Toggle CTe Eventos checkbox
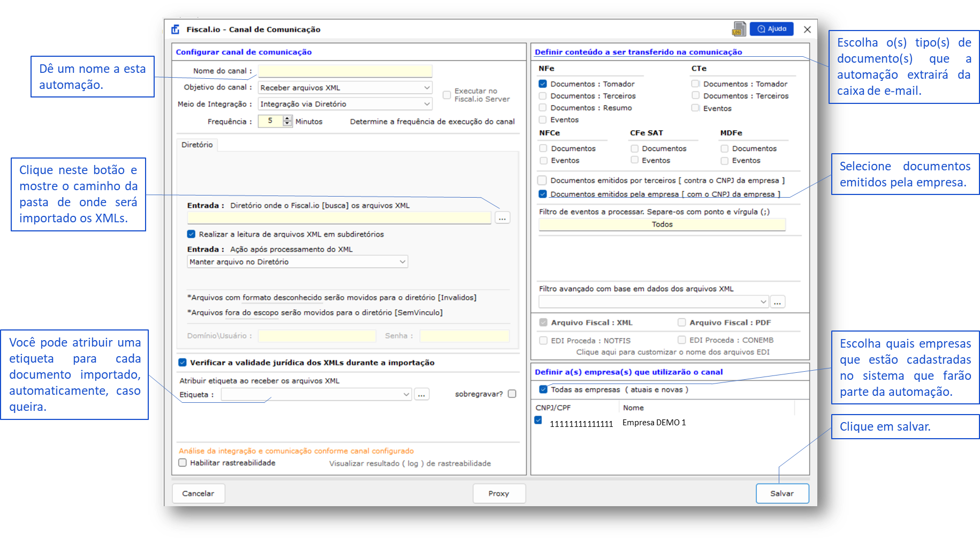Image resolution: width=980 pixels, height=541 pixels. tap(695, 108)
